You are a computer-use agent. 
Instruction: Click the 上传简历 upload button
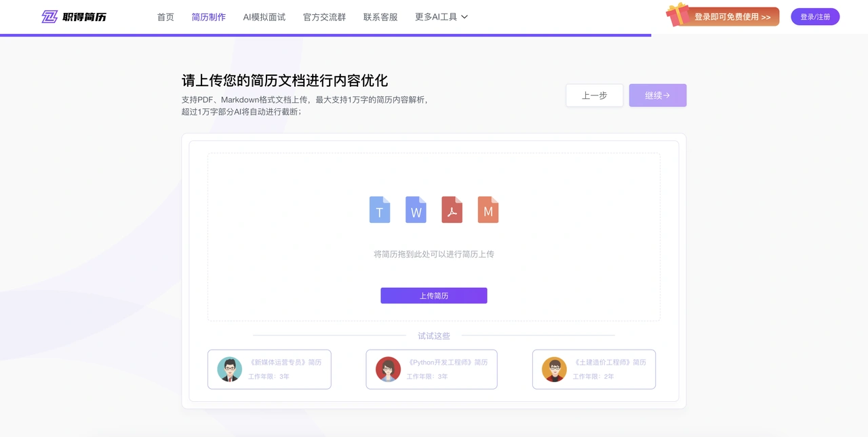(434, 295)
